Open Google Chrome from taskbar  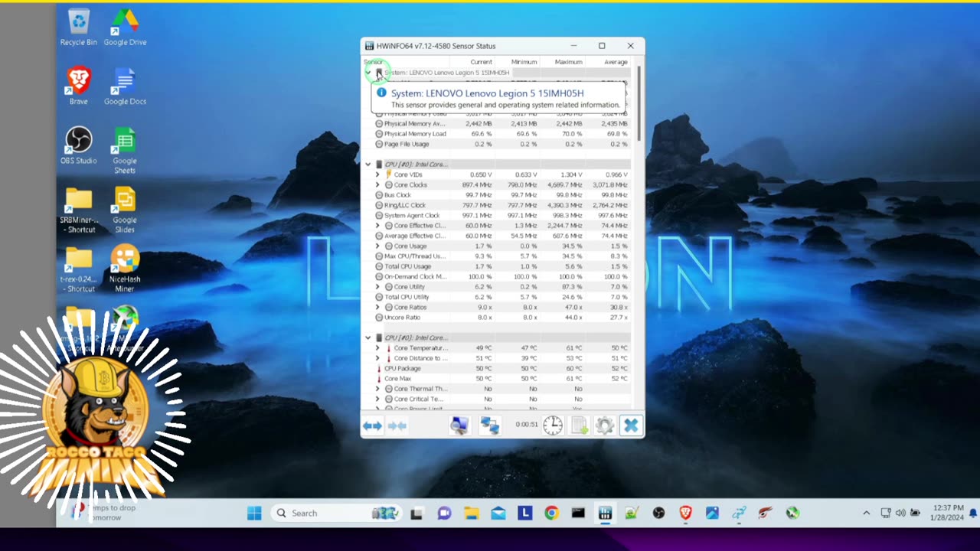pos(551,513)
